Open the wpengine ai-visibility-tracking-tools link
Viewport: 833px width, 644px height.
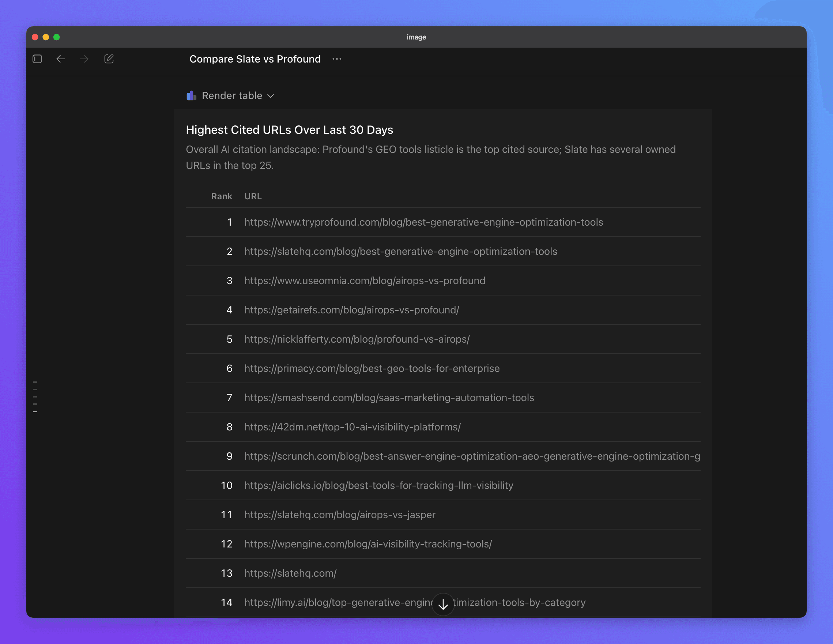[x=368, y=544]
